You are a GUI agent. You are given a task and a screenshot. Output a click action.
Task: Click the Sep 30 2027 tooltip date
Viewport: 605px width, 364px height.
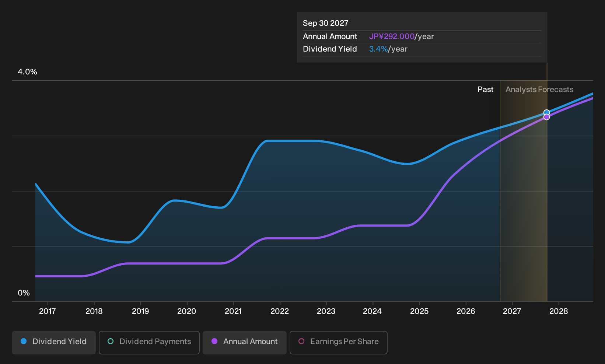click(325, 23)
